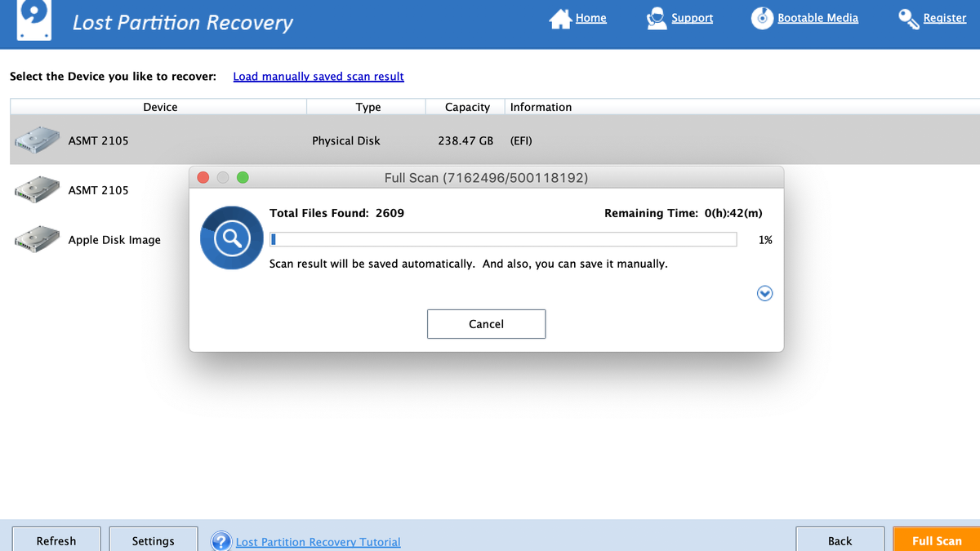This screenshot has width=980, height=551.
Task: Click the Device column header
Action: coord(160,107)
